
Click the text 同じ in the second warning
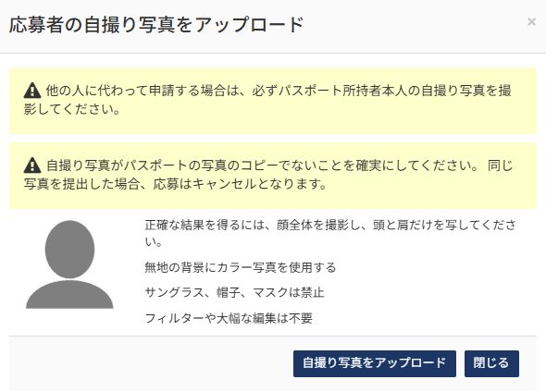pyautogui.click(x=500, y=165)
